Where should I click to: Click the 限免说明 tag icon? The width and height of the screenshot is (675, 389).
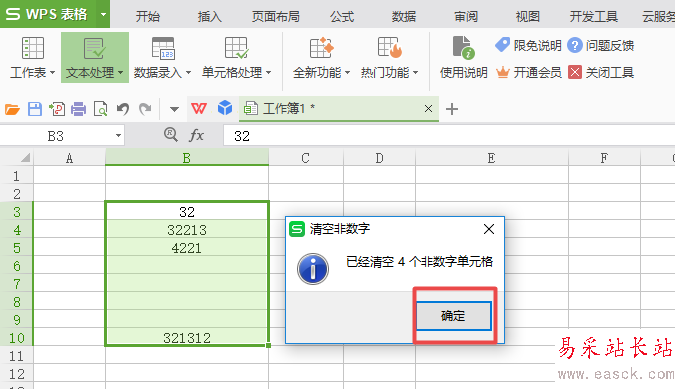click(x=502, y=45)
